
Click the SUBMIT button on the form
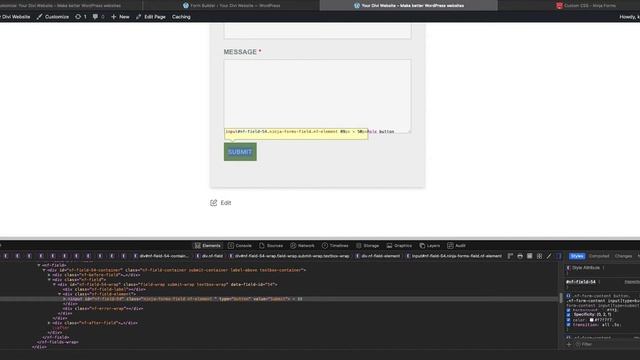240,152
